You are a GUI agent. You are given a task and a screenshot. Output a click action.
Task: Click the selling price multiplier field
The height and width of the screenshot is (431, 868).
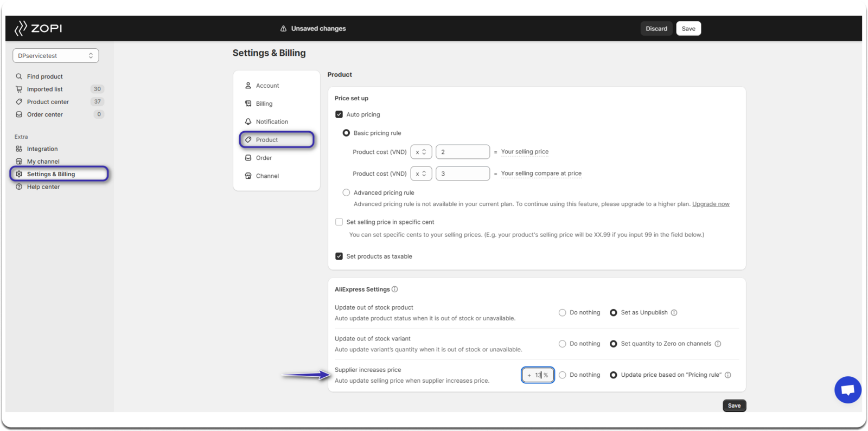pos(463,152)
